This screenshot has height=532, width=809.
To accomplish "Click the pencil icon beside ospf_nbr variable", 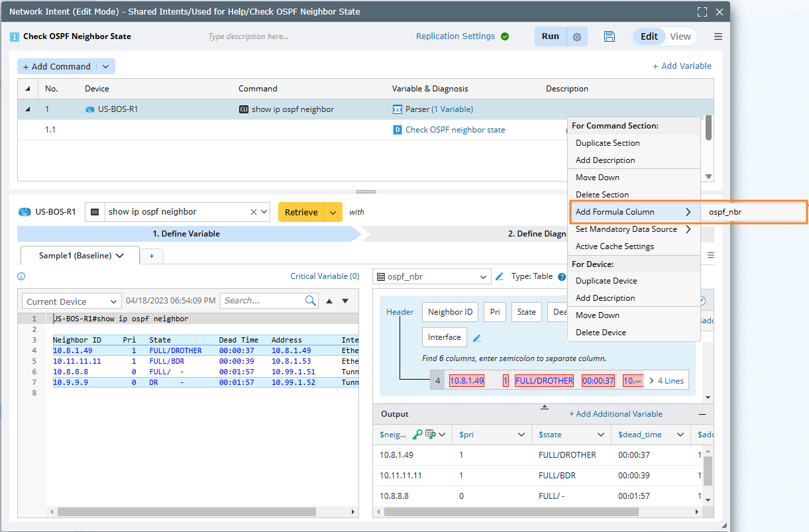I will pyautogui.click(x=500, y=276).
